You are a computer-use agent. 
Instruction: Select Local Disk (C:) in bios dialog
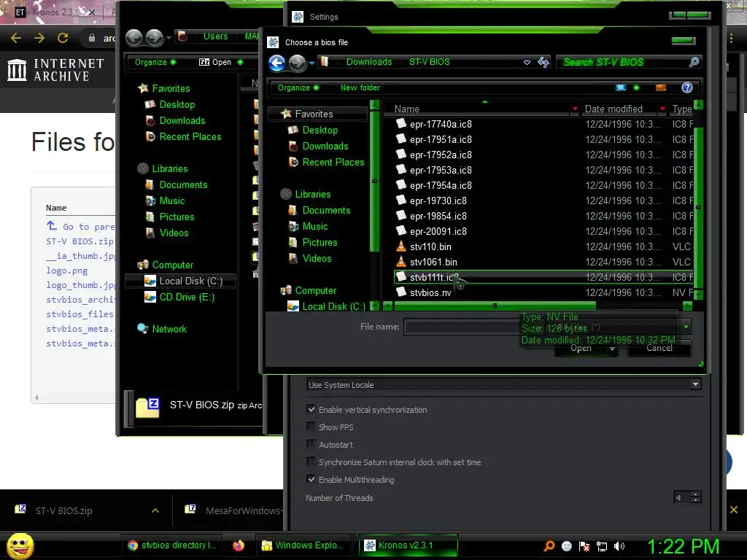333,307
